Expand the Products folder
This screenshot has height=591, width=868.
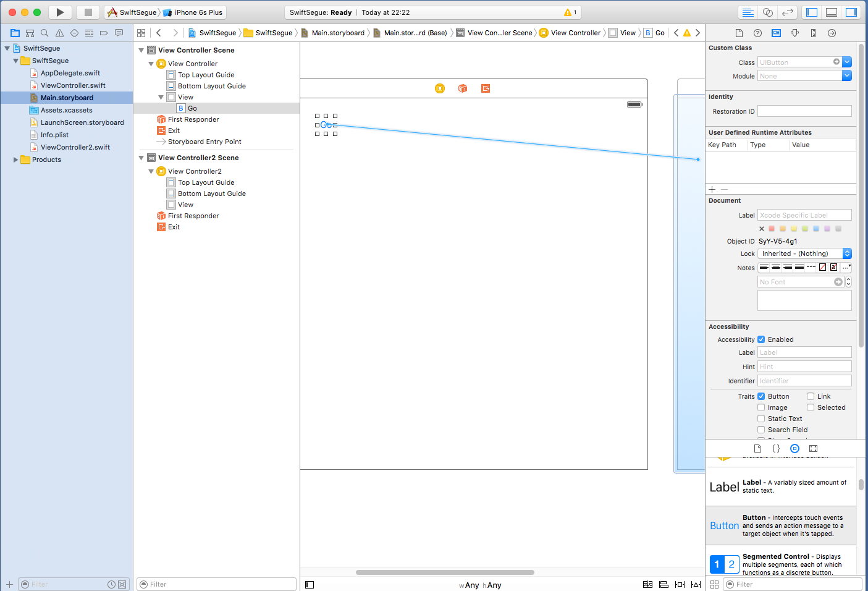click(15, 159)
